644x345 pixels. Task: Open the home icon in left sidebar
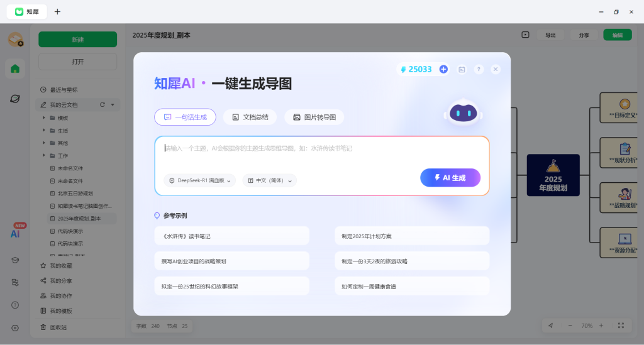[x=15, y=68]
